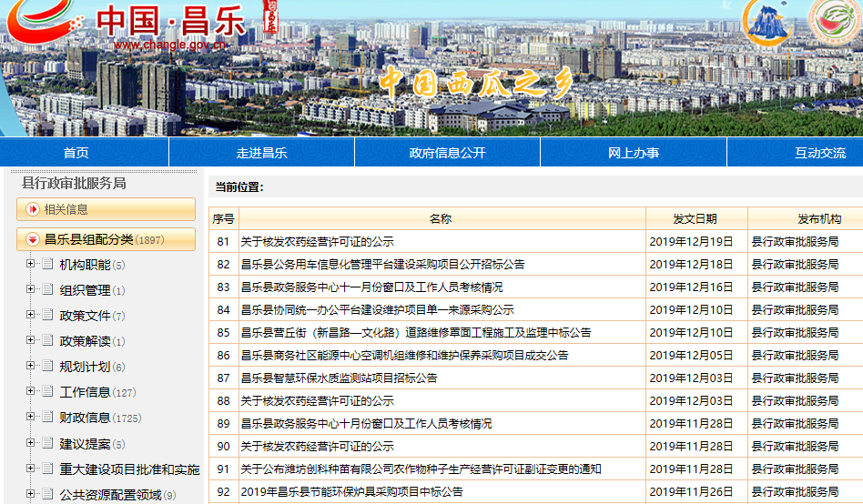Click the red arrow icon beside 相关信息

[33, 209]
